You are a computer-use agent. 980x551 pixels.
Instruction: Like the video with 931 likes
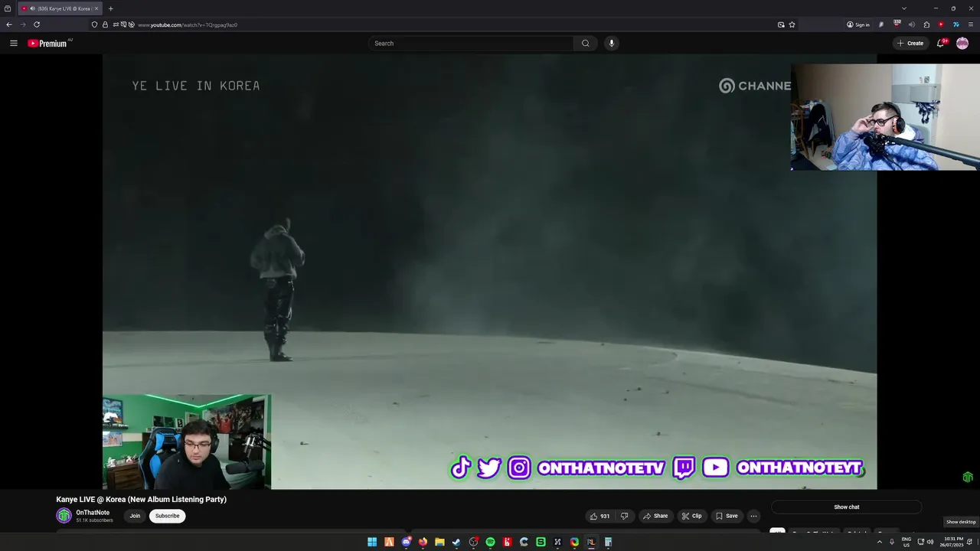click(x=599, y=516)
